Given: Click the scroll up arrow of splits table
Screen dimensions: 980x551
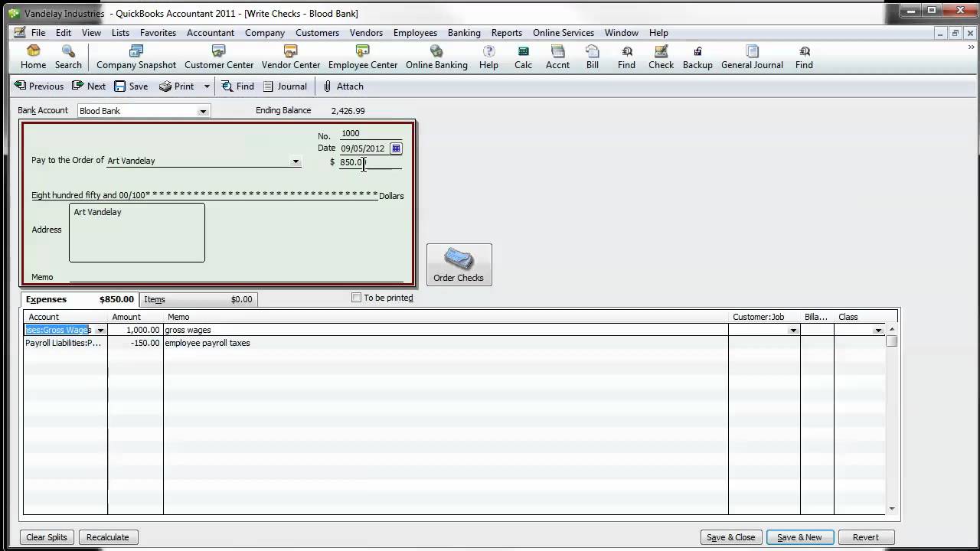Looking at the screenshot, I should (x=892, y=330).
